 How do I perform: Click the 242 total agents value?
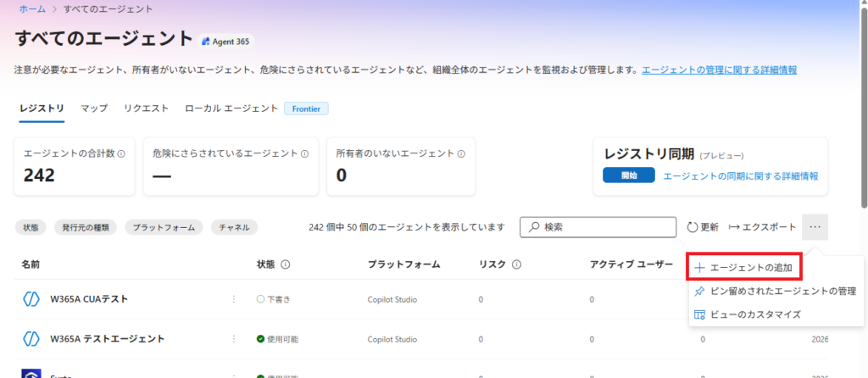click(39, 175)
